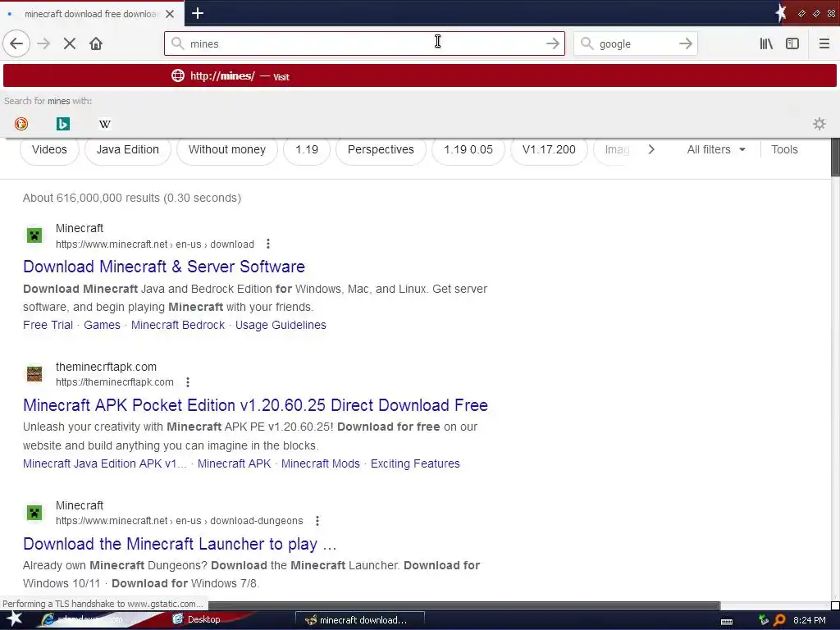Open Minecraft APK Pocket Edition result
840x630 pixels.
point(256,405)
